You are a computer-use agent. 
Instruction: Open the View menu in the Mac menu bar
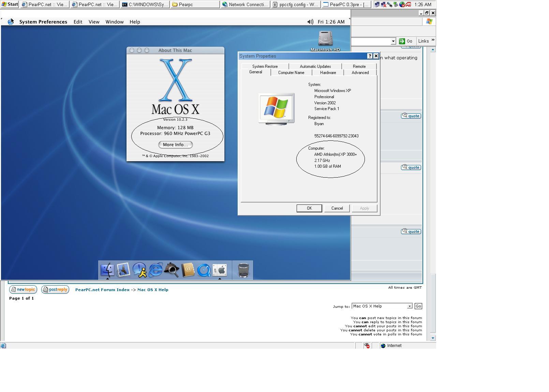click(94, 22)
